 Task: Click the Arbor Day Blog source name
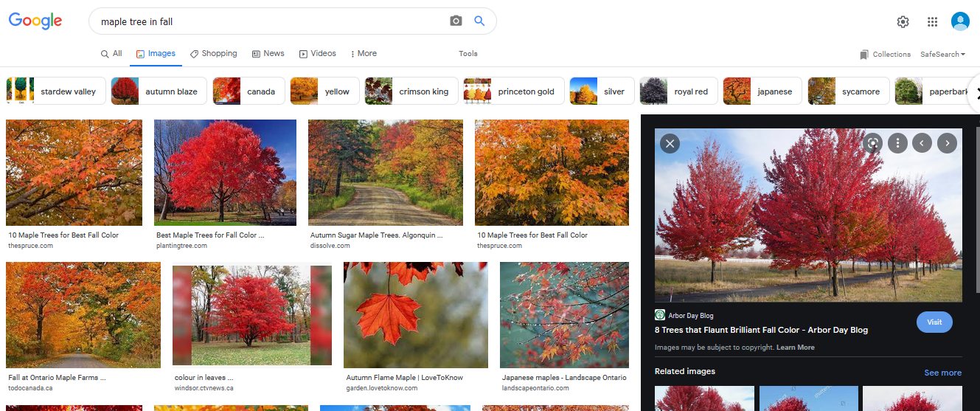(x=691, y=316)
